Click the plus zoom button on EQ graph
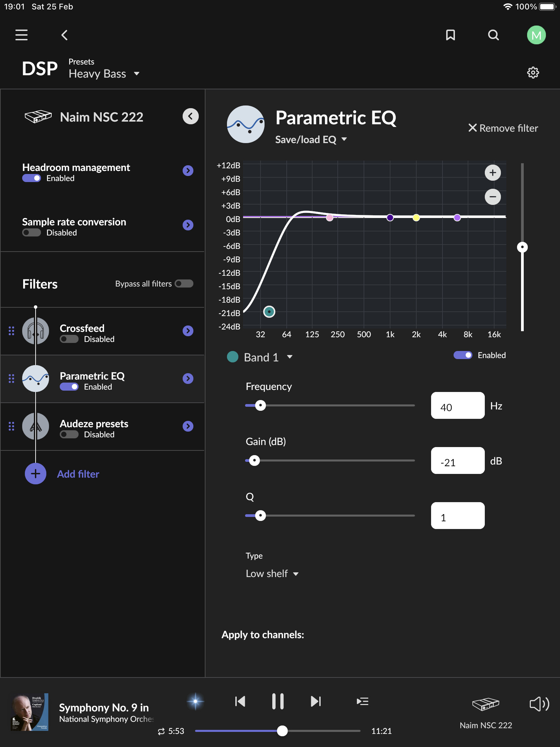Screen dimensions: 560x747 click(493, 173)
